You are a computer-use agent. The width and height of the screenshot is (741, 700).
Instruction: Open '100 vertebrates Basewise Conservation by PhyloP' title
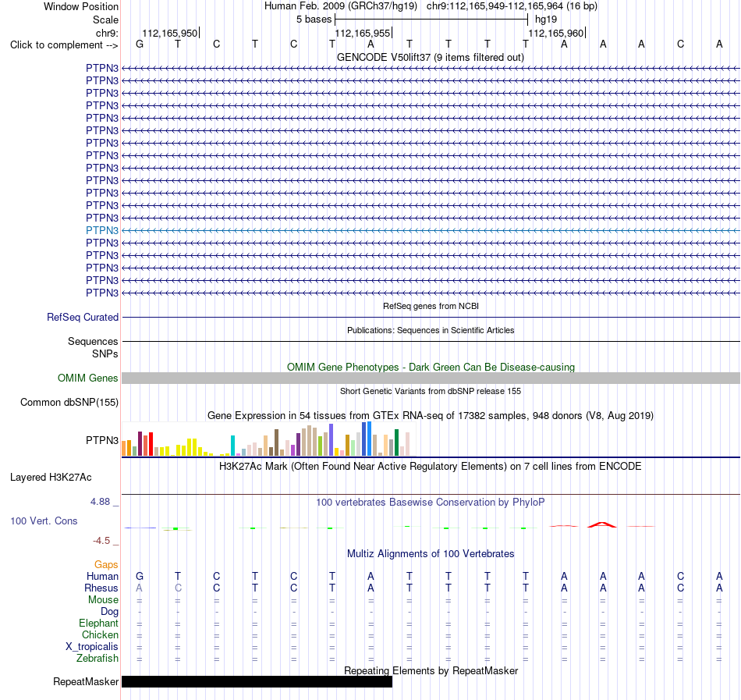click(431, 503)
